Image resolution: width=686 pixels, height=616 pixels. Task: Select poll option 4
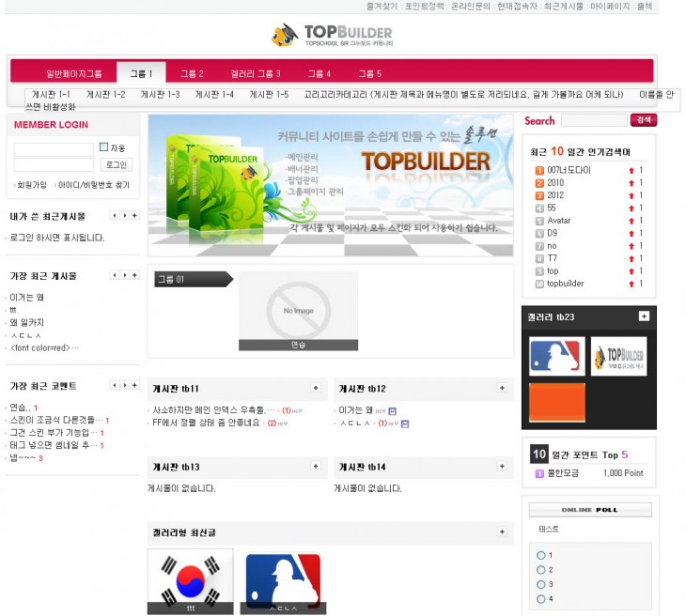point(541,599)
